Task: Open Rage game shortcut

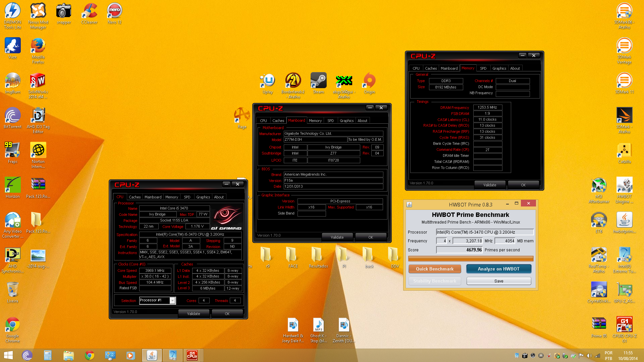Action: click(242, 118)
